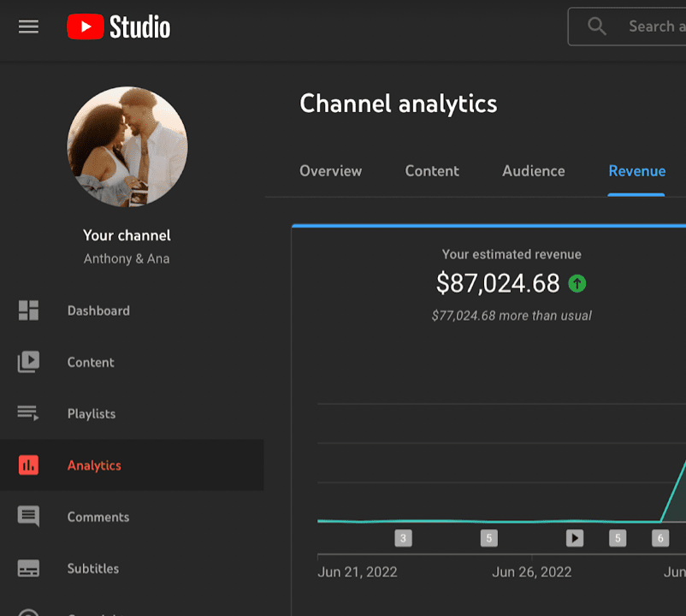Image resolution: width=686 pixels, height=616 pixels.
Task: Open the hamburger navigation menu
Action: click(28, 27)
